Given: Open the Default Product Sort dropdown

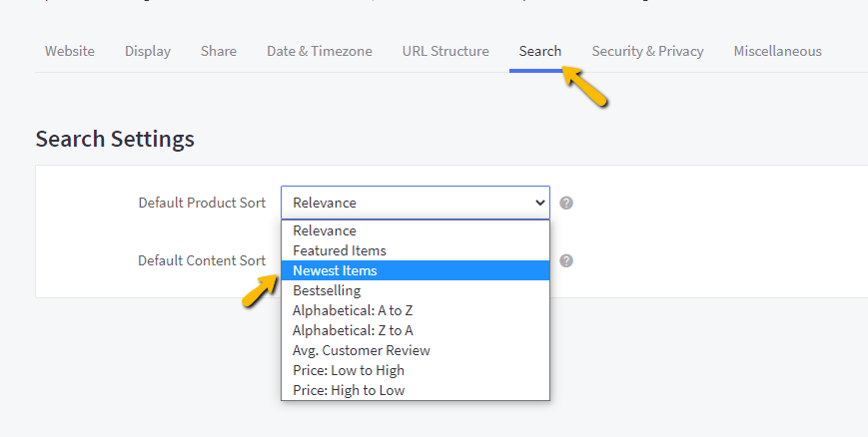Looking at the screenshot, I should pyautogui.click(x=416, y=203).
